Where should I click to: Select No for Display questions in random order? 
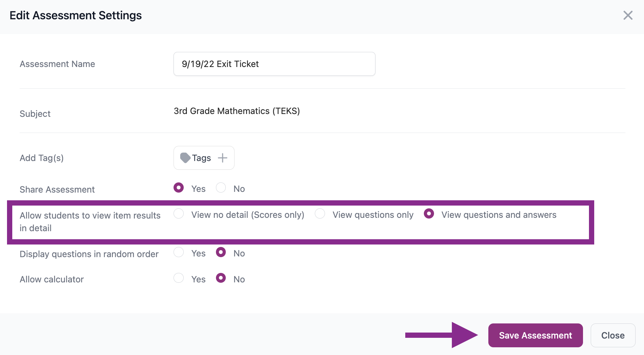pos(221,252)
